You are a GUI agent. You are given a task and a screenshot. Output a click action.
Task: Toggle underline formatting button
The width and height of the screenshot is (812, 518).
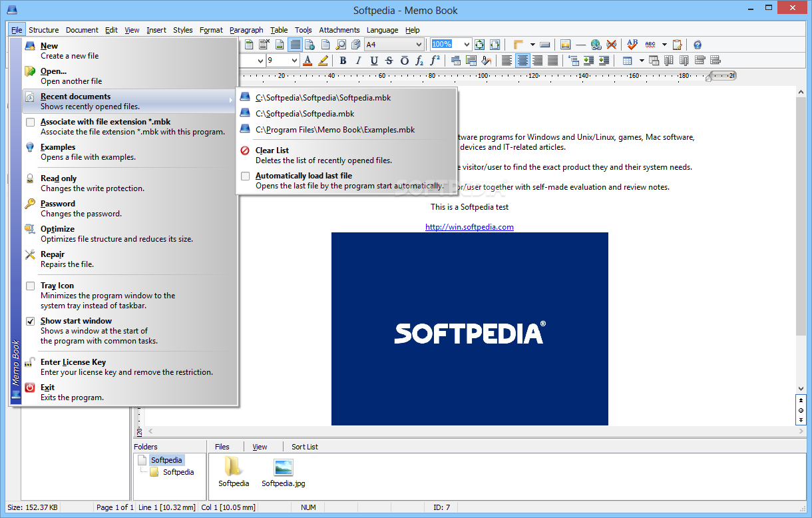374,61
